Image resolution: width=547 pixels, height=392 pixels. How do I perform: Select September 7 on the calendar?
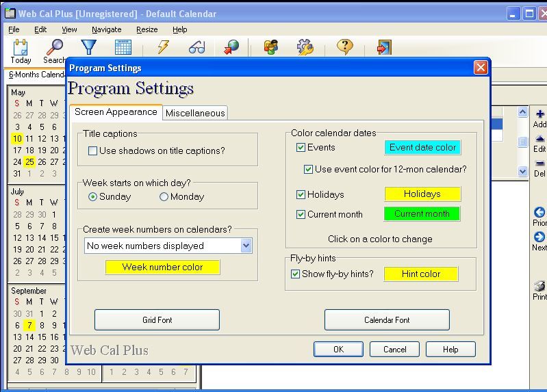pyautogui.click(x=29, y=326)
